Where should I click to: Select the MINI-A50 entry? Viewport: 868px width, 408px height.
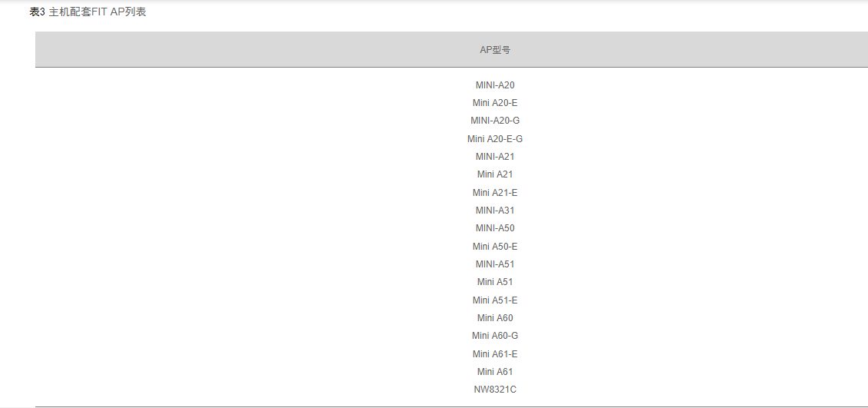(x=495, y=228)
